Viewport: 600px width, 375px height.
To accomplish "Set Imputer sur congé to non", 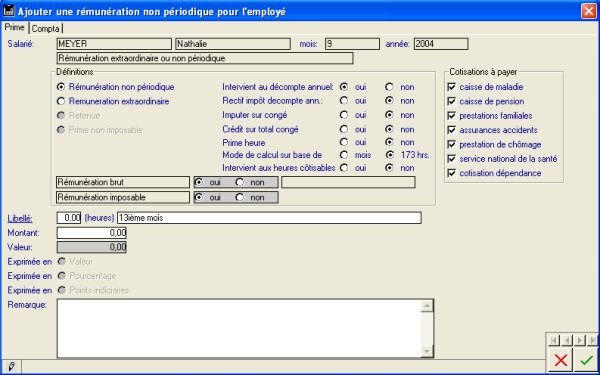I will tap(390, 115).
